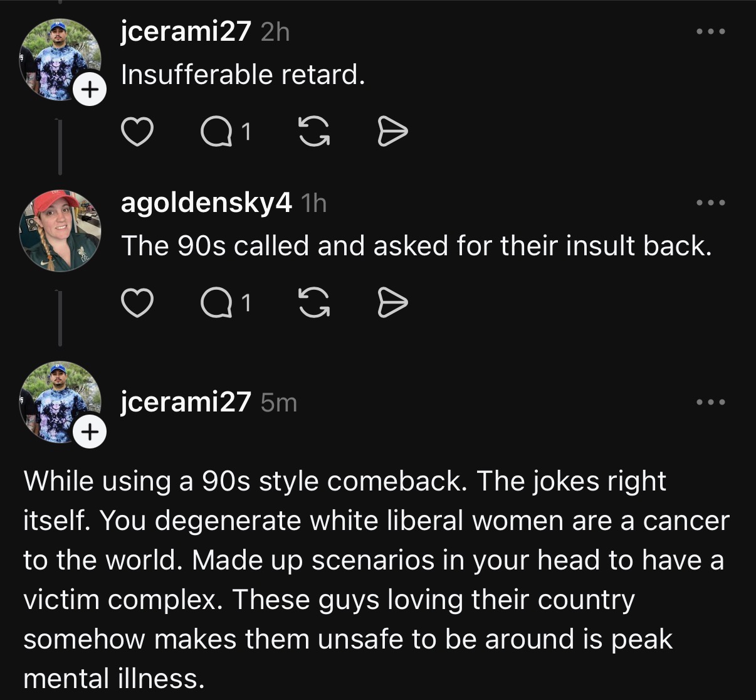Share jcerami27's first comment via send icon
Screen dimensions: 756x700
(392, 132)
